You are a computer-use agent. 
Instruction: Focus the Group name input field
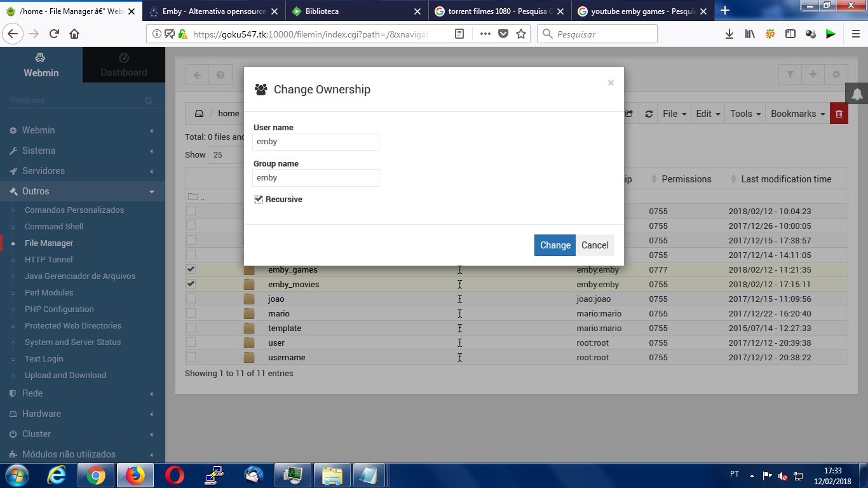316,178
